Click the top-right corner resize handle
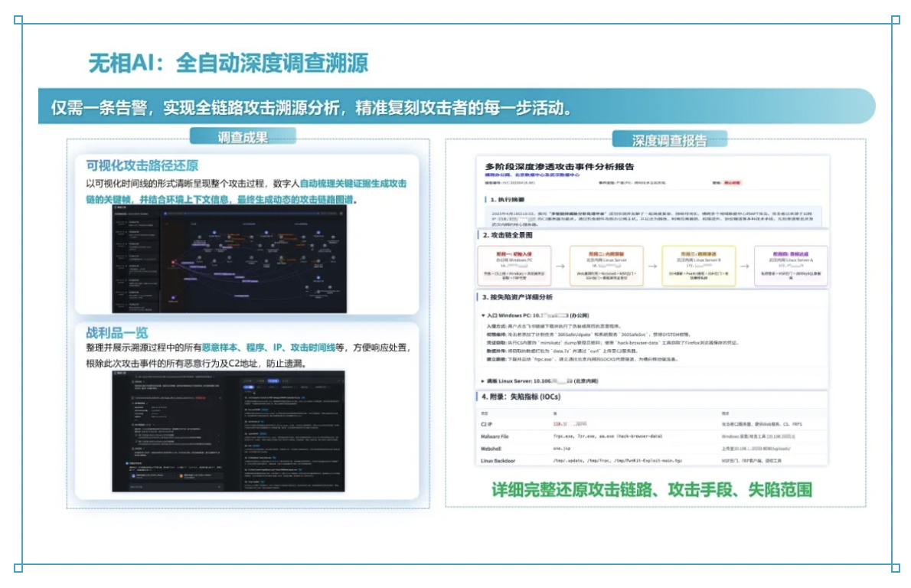This screenshot has width=911, height=588. click(896, 20)
